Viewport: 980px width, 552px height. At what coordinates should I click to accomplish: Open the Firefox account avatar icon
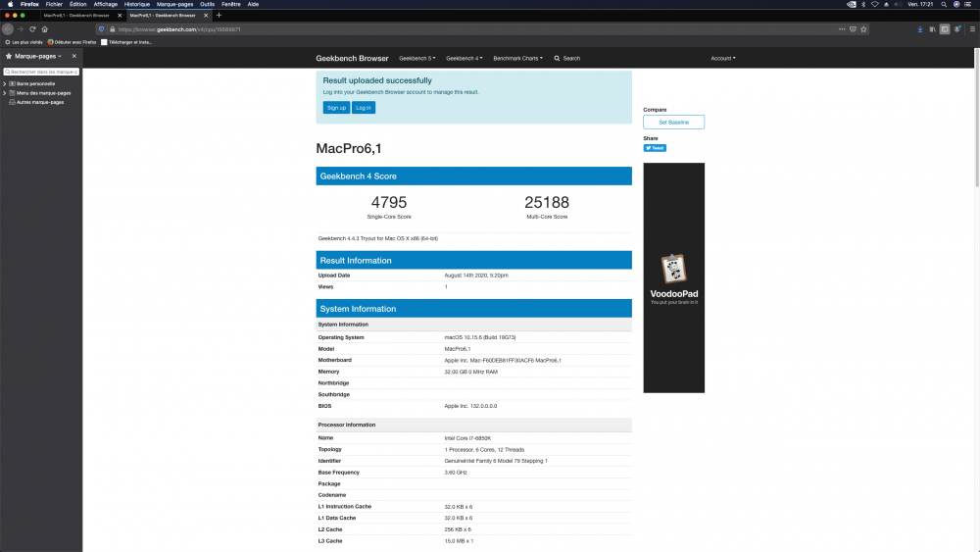[x=957, y=29]
